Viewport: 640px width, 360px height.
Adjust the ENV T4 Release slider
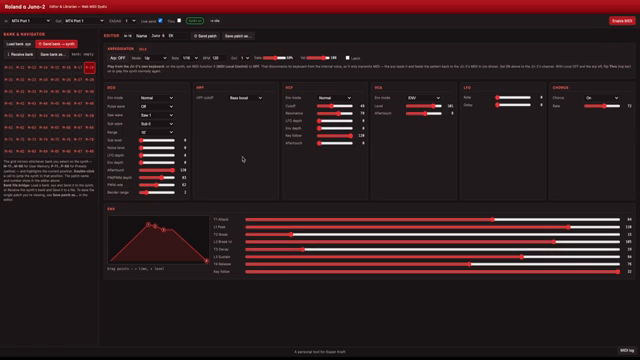tap(433, 264)
